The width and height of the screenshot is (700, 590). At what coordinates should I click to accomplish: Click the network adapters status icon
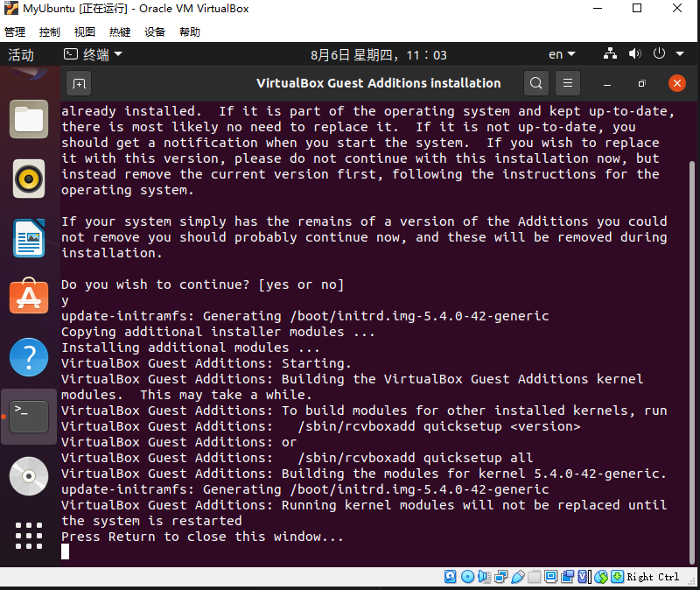click(500, 577)
